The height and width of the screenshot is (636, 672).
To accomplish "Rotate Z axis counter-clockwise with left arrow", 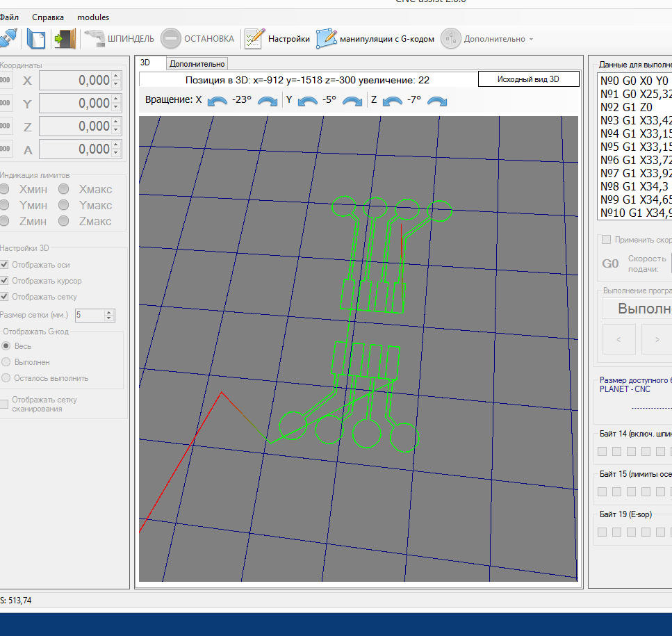I will click(x=392, y=101).
